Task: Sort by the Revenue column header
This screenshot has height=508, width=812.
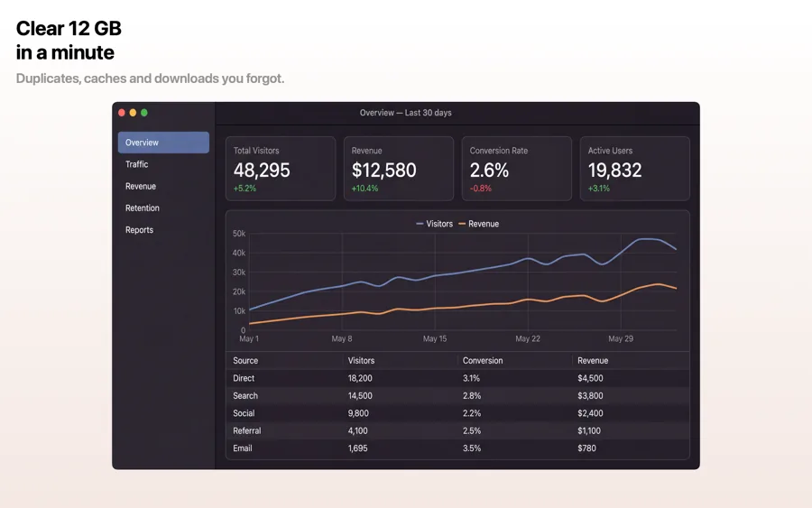Action: point(593,360)
